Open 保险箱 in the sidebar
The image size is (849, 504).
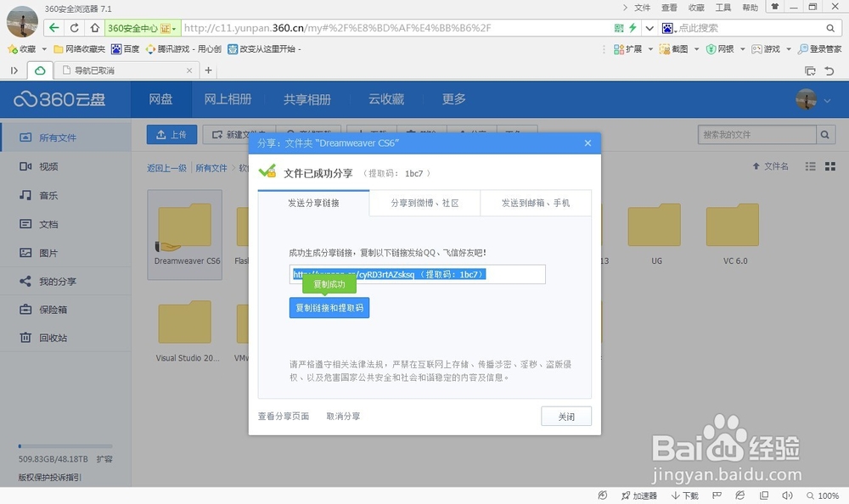click(x=66, y=309)
